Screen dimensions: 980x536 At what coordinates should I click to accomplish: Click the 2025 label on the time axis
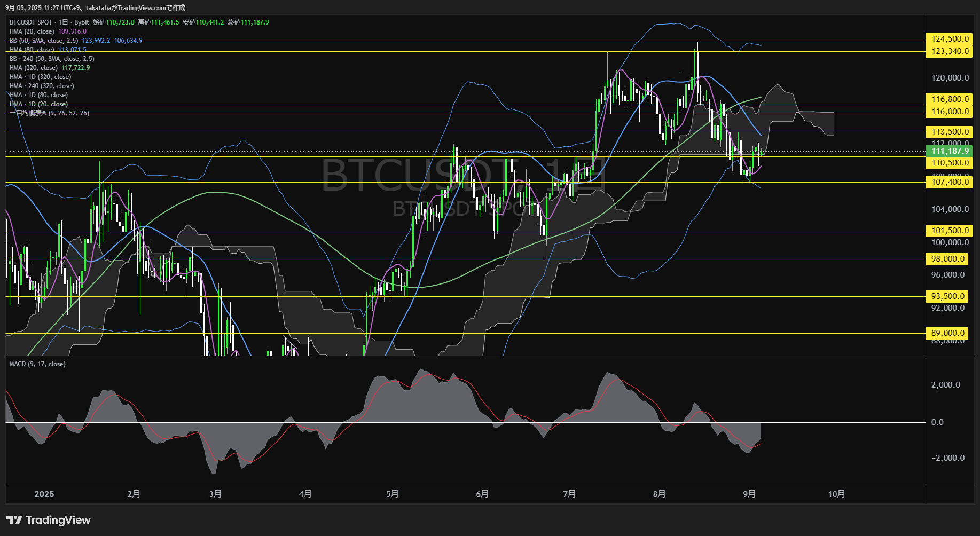pyautogui.click(x=44, y=494)
